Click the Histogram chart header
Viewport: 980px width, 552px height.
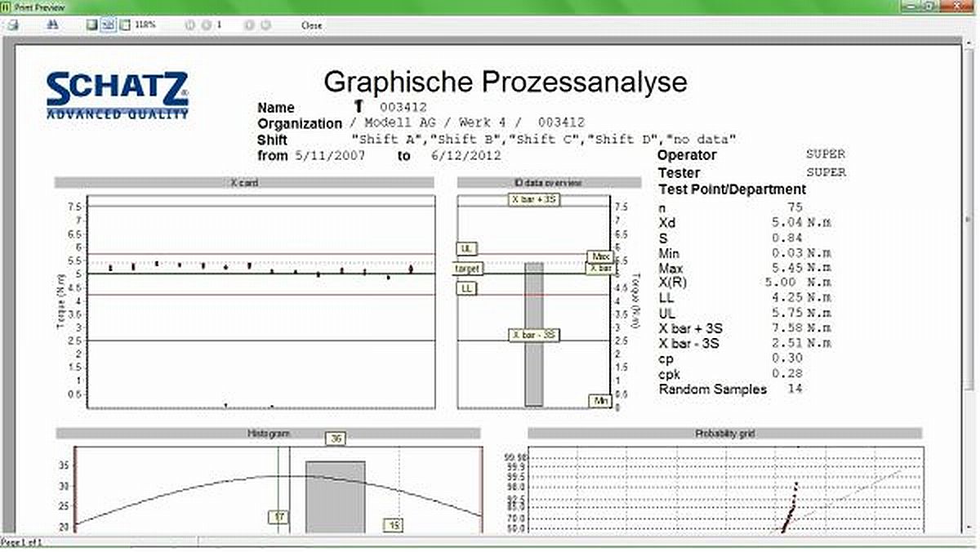tap(268, 433)
